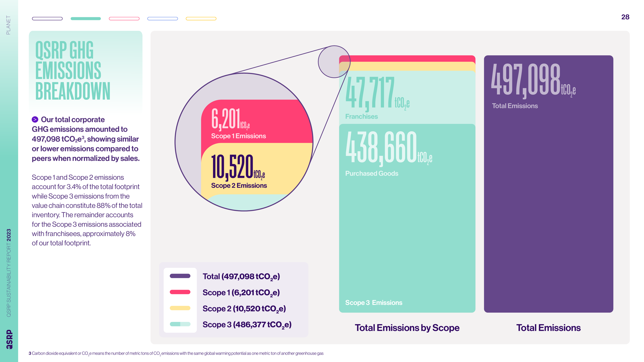
Task: Click the small magnifier circle on chart
Action: 334,62
